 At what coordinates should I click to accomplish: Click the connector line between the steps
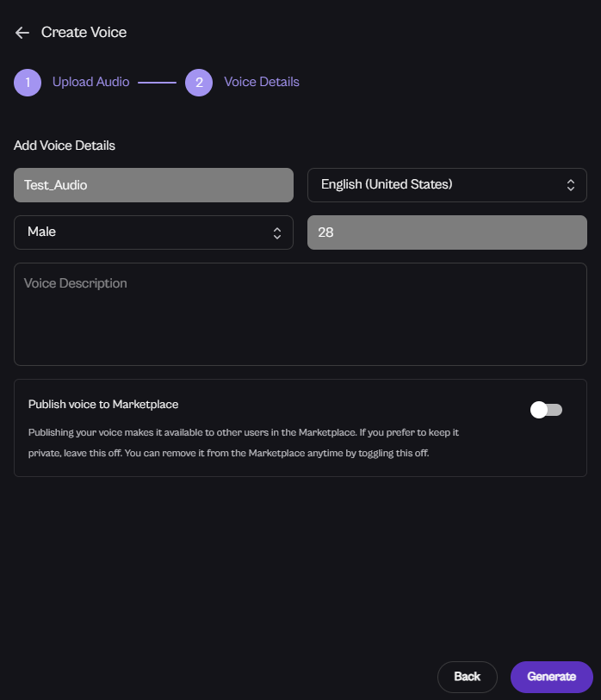tap(157, 83)
